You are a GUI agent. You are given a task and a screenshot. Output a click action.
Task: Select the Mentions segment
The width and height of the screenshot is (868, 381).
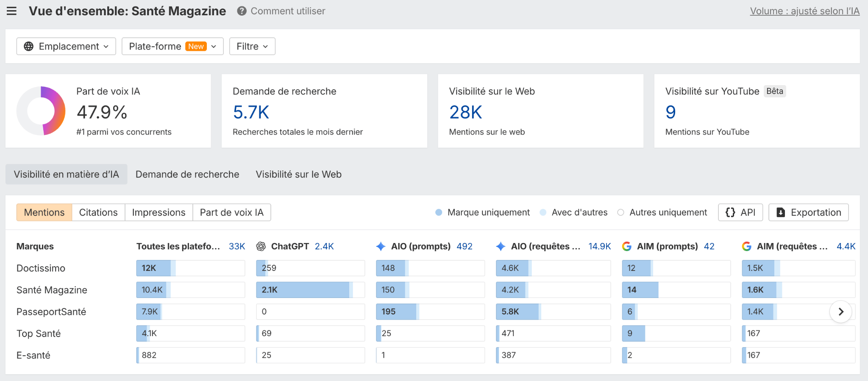[x=45, y=212]
